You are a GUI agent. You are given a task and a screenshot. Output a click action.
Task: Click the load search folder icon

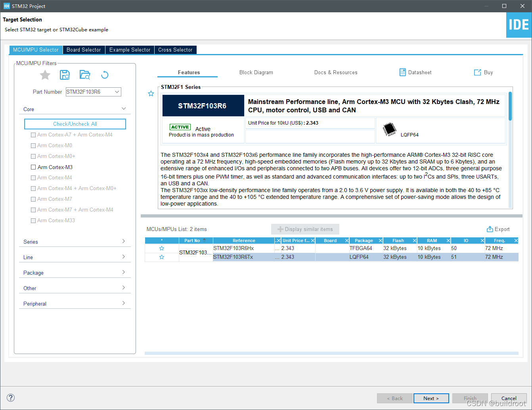[85, 75]
